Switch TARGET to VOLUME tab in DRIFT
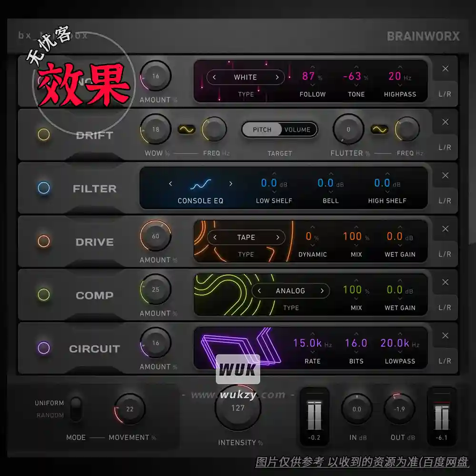This screenshot has height=476, width=476. (298, 129)
